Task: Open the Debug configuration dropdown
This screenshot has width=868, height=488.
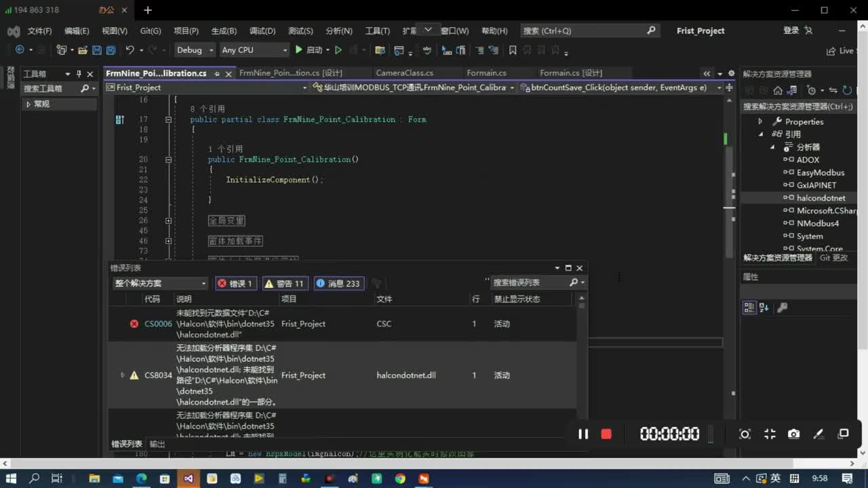Action: (x=195, y=50)
